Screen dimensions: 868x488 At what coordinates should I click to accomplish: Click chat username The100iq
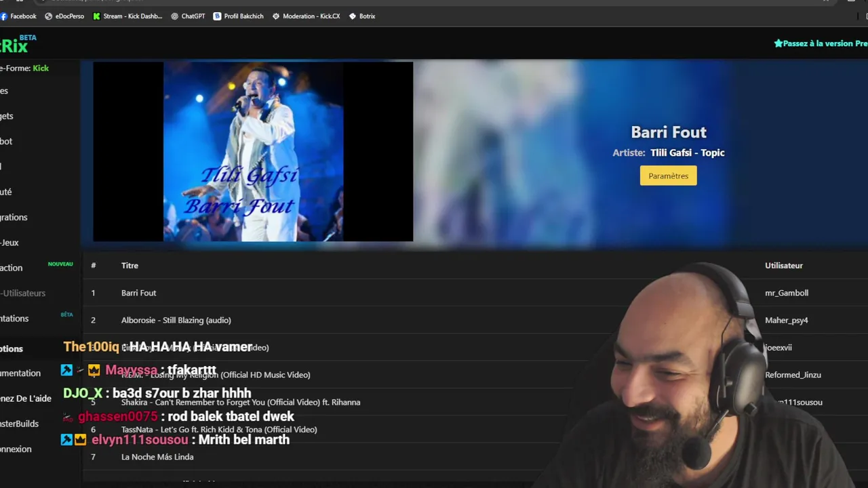91,347
